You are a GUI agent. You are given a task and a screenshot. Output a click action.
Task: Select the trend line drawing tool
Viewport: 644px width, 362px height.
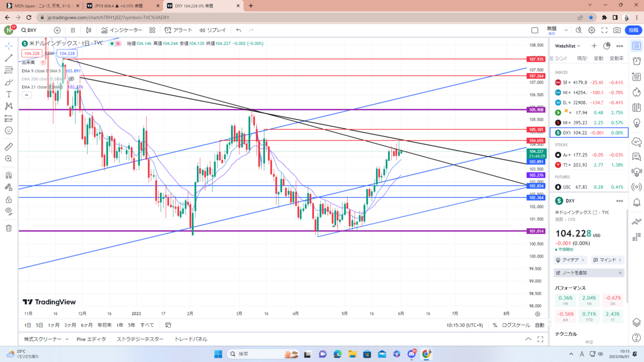tap(9, 58)
